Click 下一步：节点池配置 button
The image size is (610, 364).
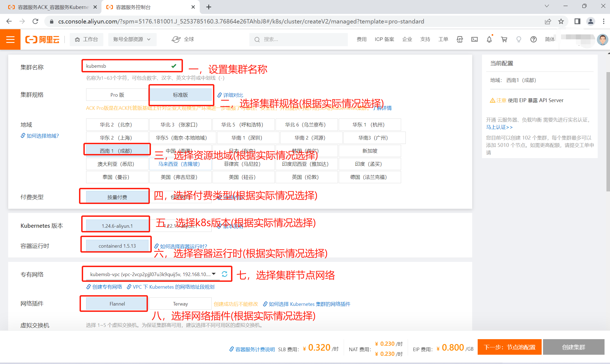coord(510,347)
